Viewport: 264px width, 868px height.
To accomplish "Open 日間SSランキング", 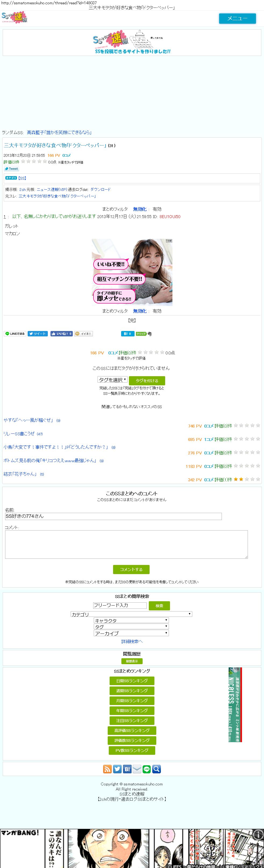I will (132, 681).
